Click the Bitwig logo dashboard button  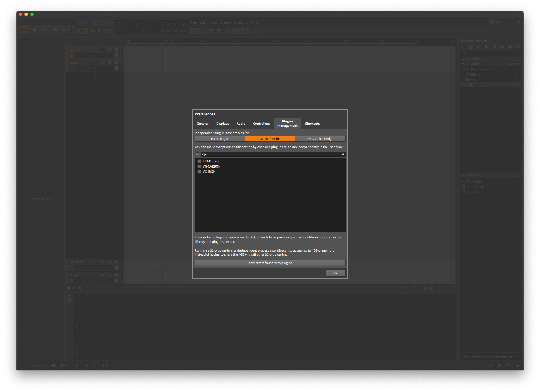[24, 29]
